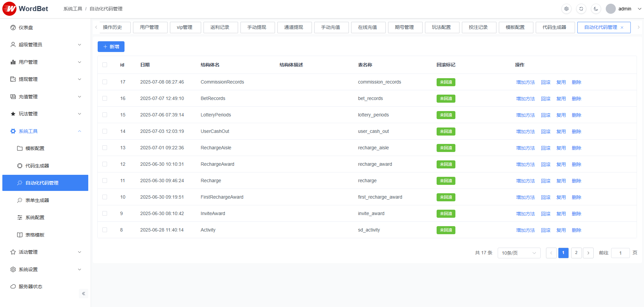The width and height of the screenshot is (644, 307).
Task: Open the admin user dropdown
Action: [624, 9]
